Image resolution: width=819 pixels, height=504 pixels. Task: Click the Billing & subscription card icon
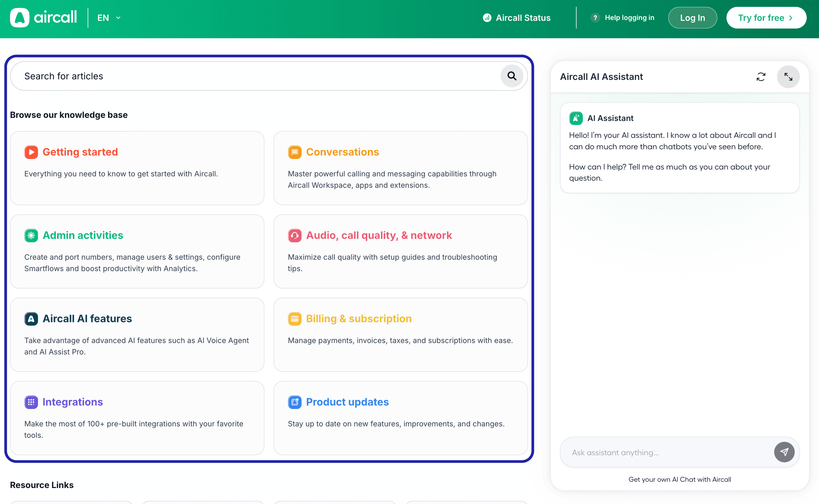click(294, 319)
